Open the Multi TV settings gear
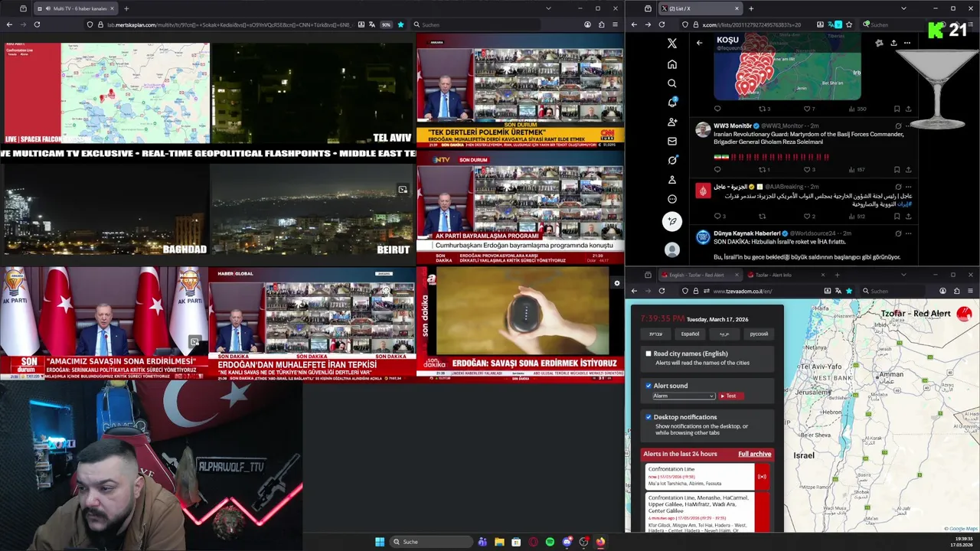Viewport: 980px width, 551px height. 617,283
